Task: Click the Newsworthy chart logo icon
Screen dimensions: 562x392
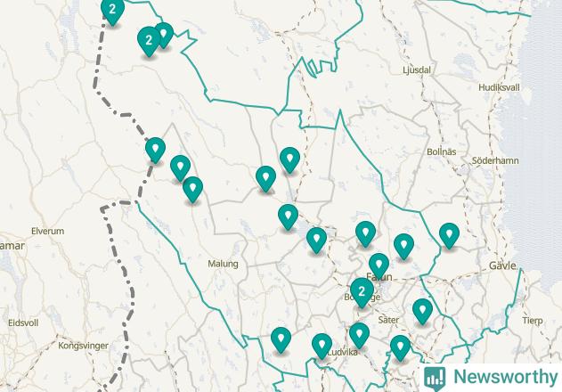Action: point(435,379)
